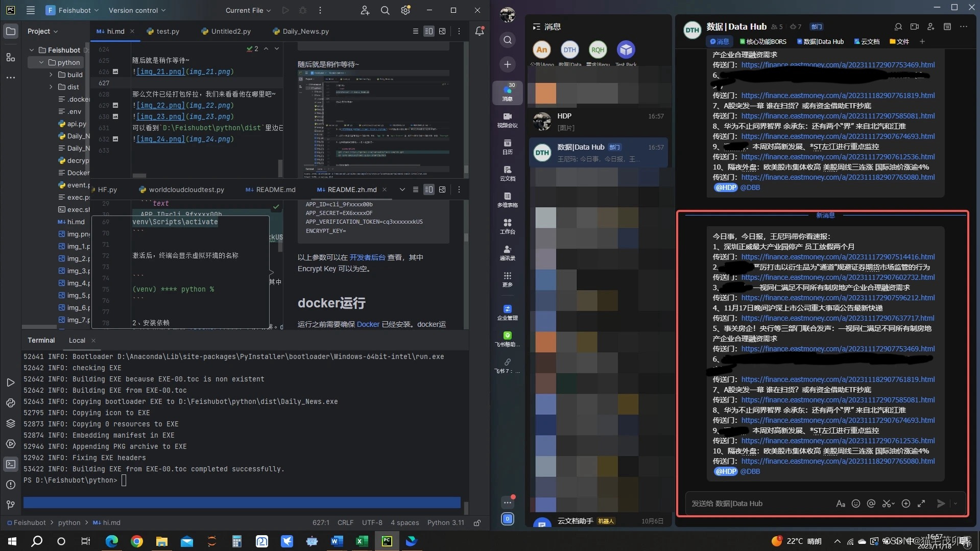Click 开发者后台 link in README preview
The width and height of the screenshot is (980, 551).
click(367, 257)
